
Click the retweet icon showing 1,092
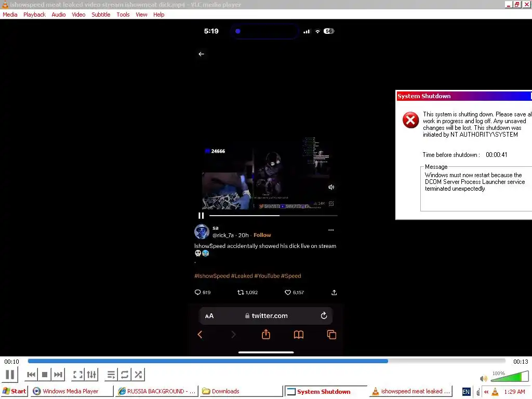coord(241,292)
